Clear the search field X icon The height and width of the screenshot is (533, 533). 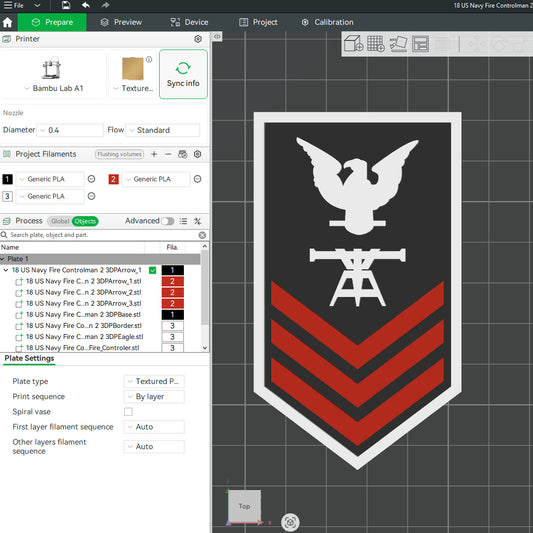click(x=202, y=235)
